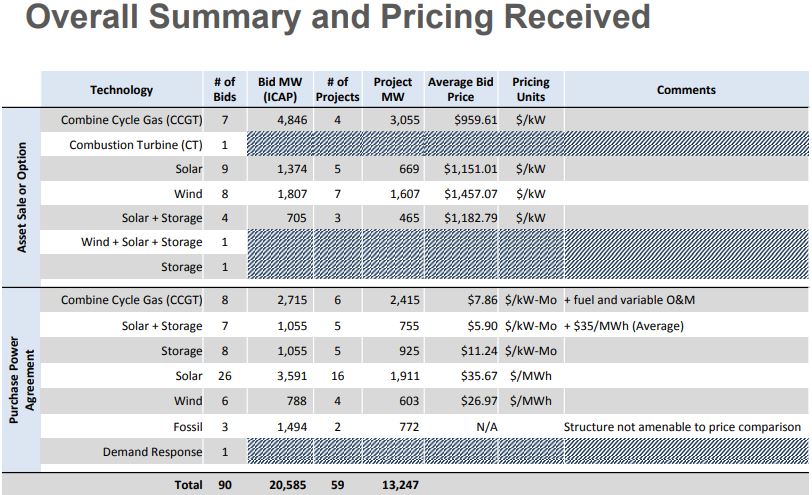The image size is (812, 495).
Task: Click the "# of Bids" column header
Action: pos(224,89)
